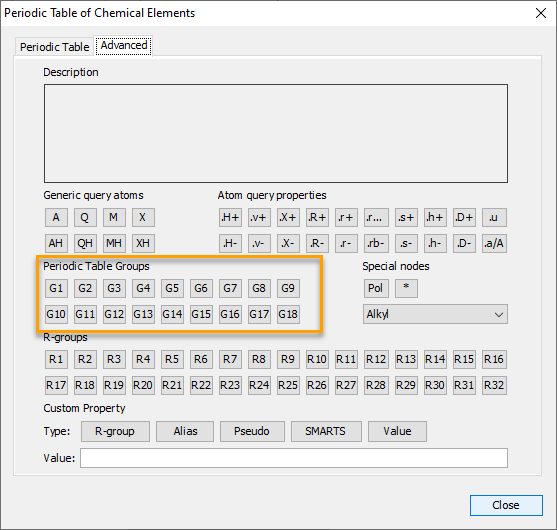Switch to the Periodic Table tab

click(54, 47)
